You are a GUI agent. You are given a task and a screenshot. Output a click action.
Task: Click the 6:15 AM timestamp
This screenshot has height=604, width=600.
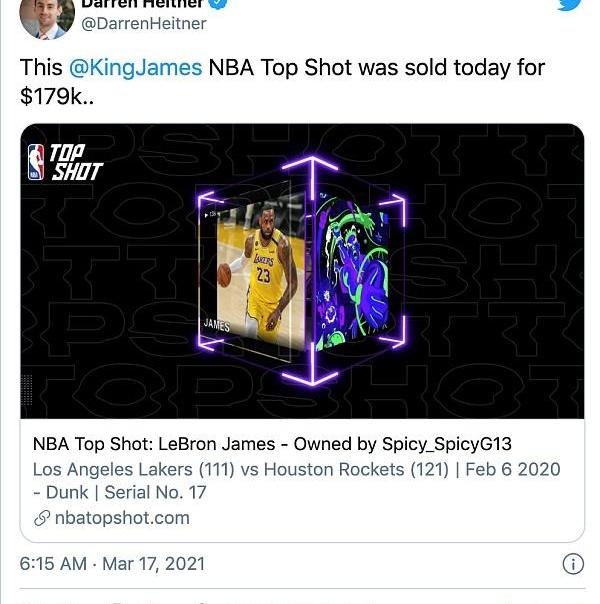[x=53, y=564]
